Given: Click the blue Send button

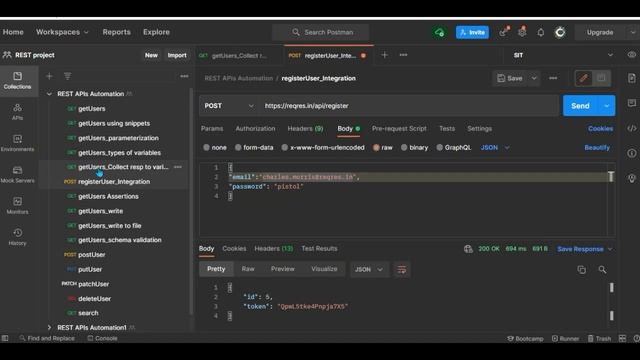Looking at the screenshot, I should tap(580, 106).
